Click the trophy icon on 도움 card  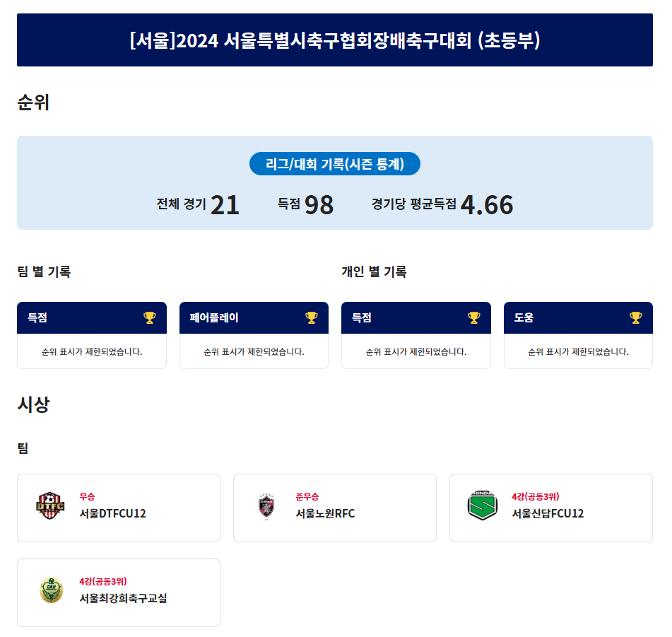[636, 317]
